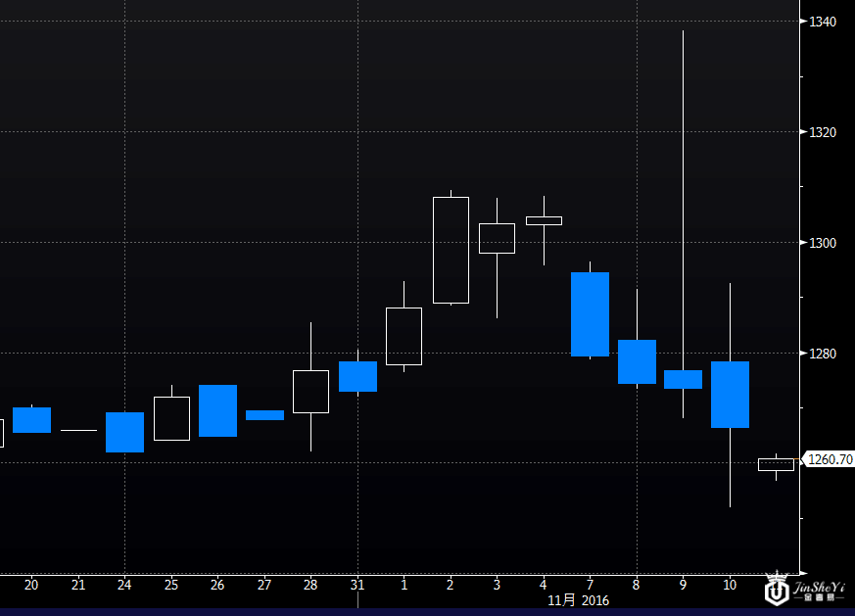Click the 1320 price axis label
This screenshot has height=616, width=855.
[823, 132]
